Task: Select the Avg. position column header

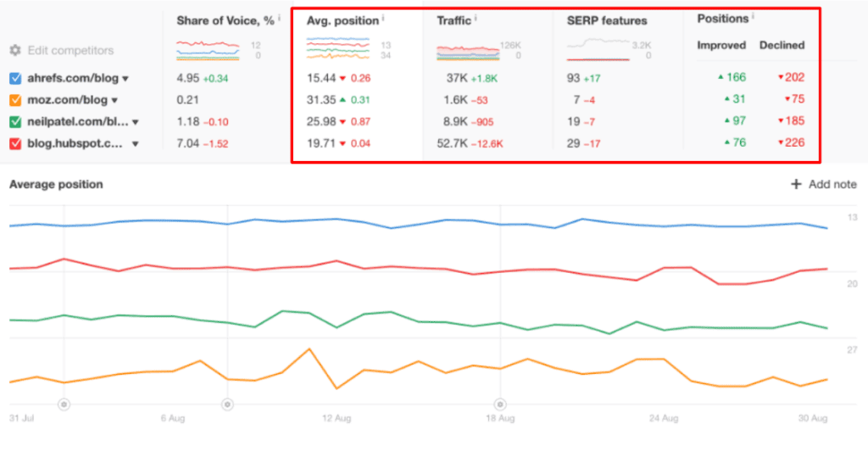Action: 342,20
